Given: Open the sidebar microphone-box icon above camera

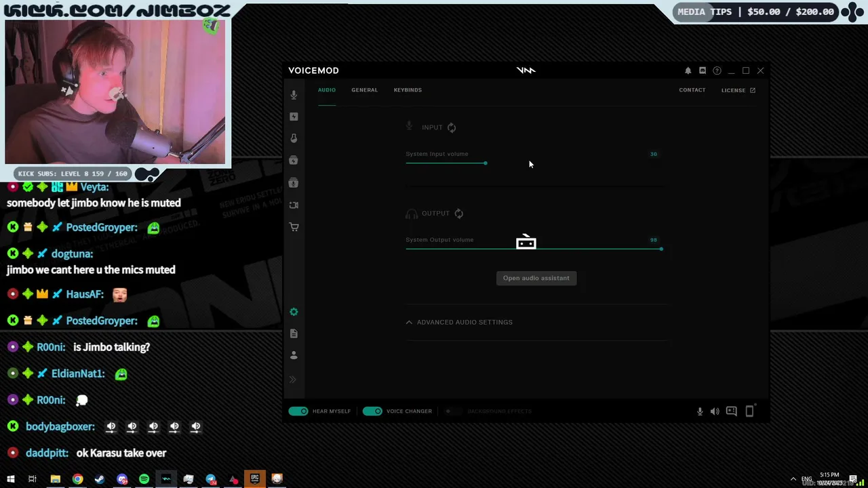Looking at the screenshot, I should pos(294,183).
